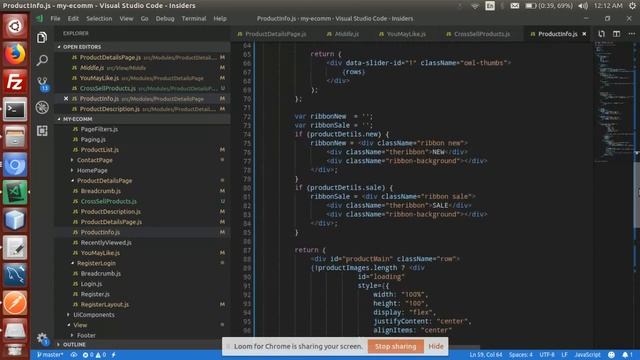Screen dimensions: 640x360
Task: Expand the ContactPage folder
Action: [95, 160]
